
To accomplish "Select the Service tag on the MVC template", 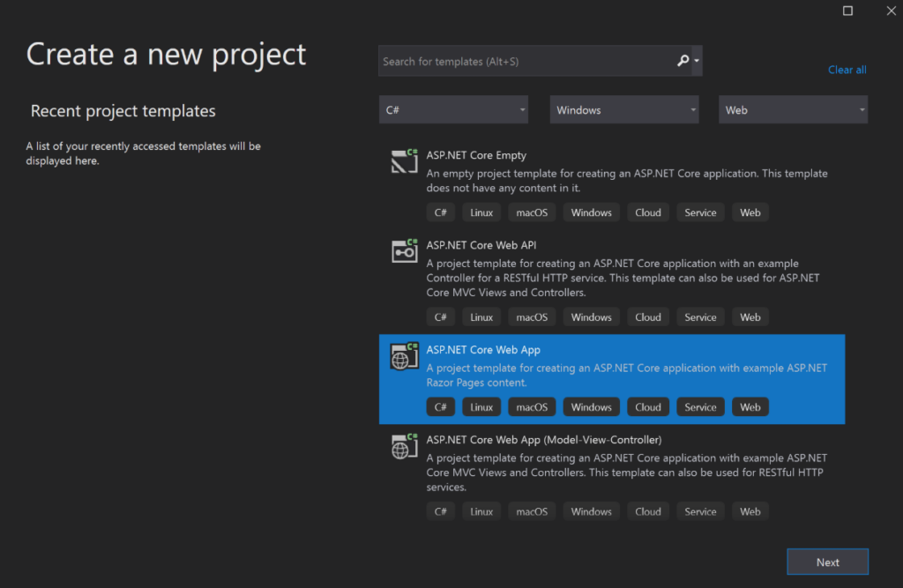I will click(x=699, y=510).
